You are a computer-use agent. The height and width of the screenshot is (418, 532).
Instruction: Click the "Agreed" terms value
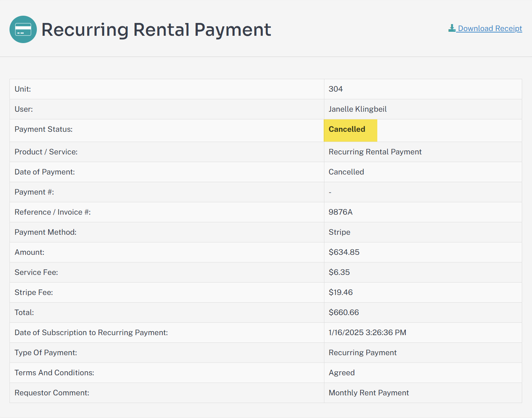point(342,373)
